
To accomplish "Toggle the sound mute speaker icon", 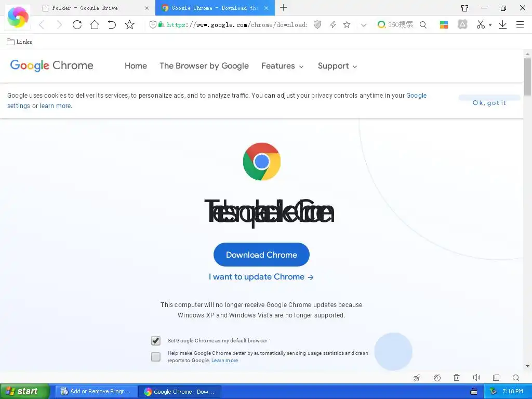I will pyautogui.click(x=476, y=377).
